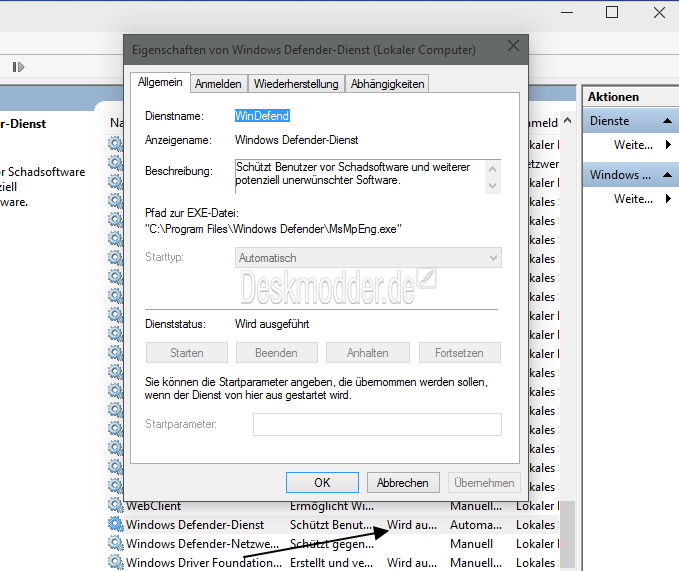Click the description box down arrow
The height and width of the screenshot is (571, 679).
tap(492, 186)
